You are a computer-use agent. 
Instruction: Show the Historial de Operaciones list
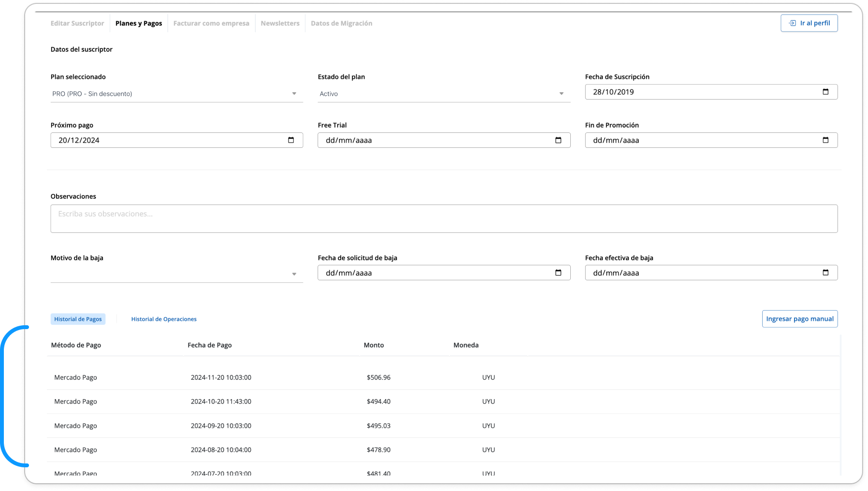(164, 319)
